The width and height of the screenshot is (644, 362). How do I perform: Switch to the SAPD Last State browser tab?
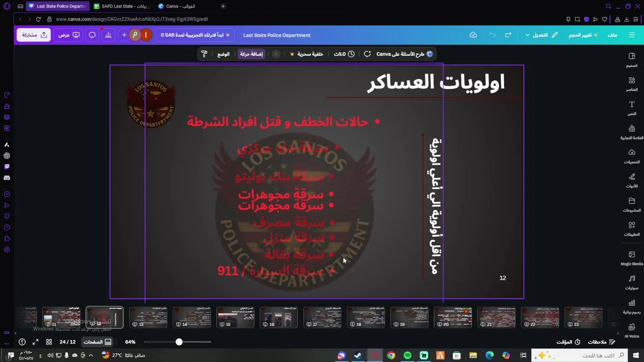pos(122,6)
